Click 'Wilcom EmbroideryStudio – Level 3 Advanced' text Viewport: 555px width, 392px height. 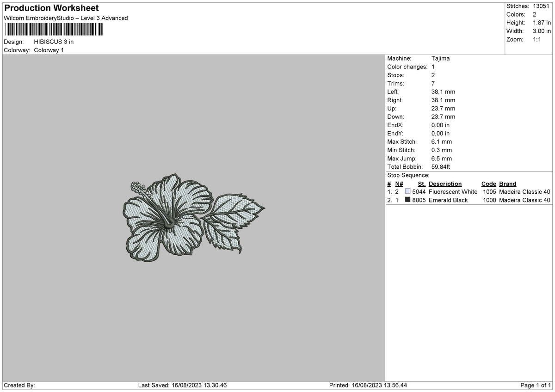[66, 18]
